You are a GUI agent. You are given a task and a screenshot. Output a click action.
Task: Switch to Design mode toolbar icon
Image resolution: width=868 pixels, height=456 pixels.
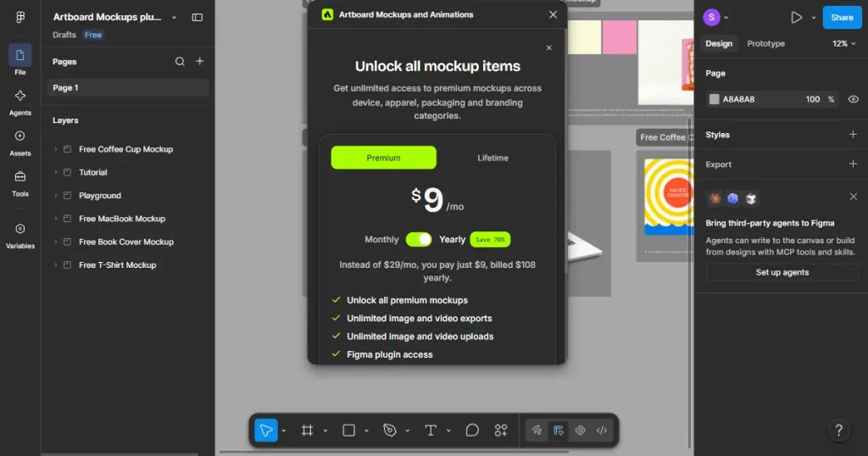click(x=558, y=430)
